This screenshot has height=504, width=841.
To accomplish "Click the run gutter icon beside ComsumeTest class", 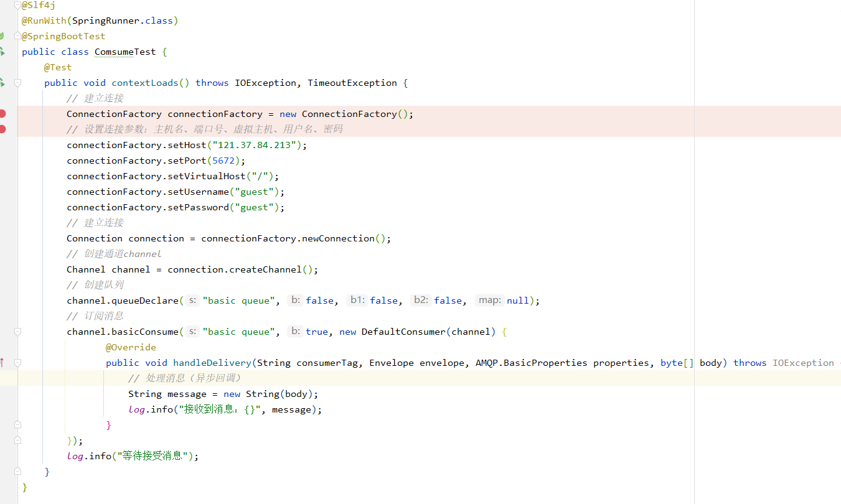I will [x=2, y=52].
